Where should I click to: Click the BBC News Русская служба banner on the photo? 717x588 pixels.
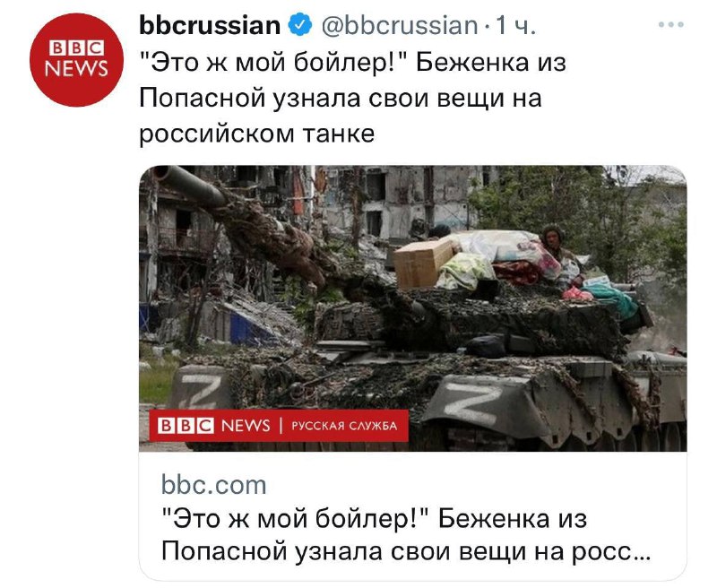point(279,426)
